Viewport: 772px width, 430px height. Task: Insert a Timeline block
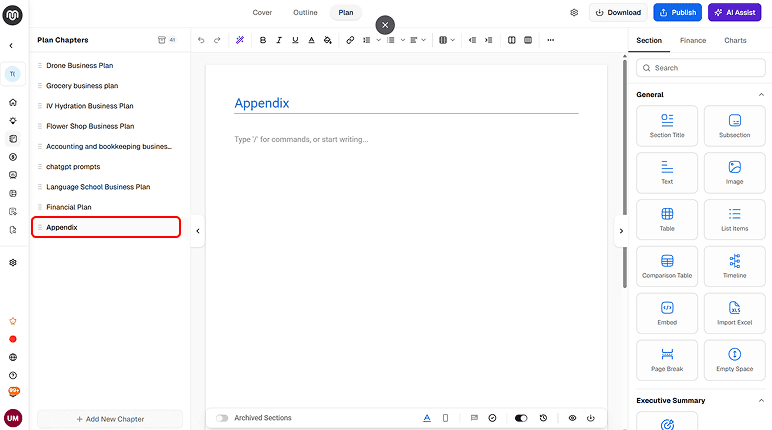[x=735, y=266]
